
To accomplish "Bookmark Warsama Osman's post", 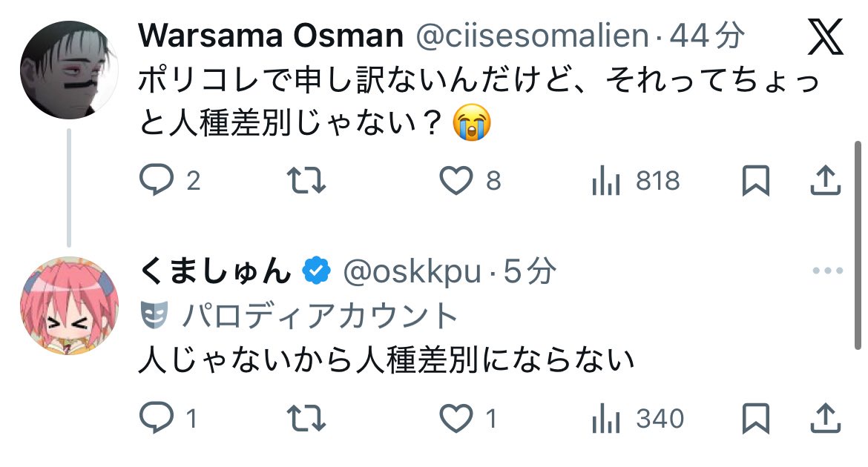I will coord(756,181).
